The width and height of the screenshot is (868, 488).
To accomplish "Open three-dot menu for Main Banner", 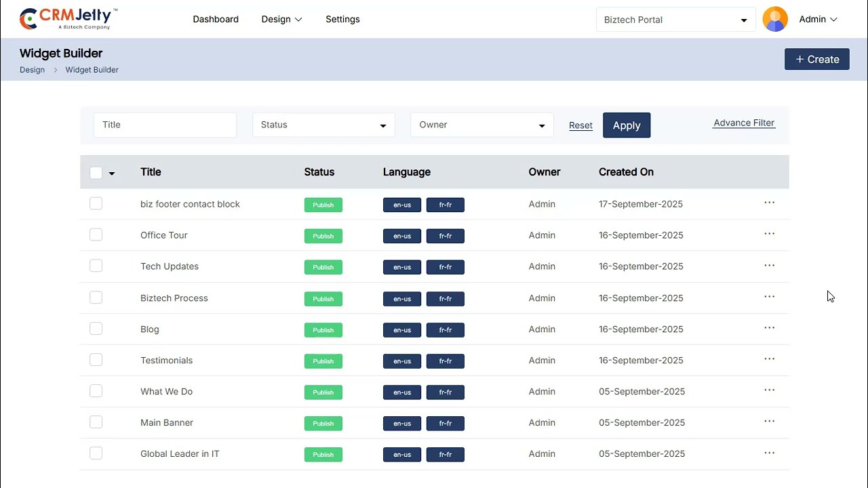I will [769, 422].
